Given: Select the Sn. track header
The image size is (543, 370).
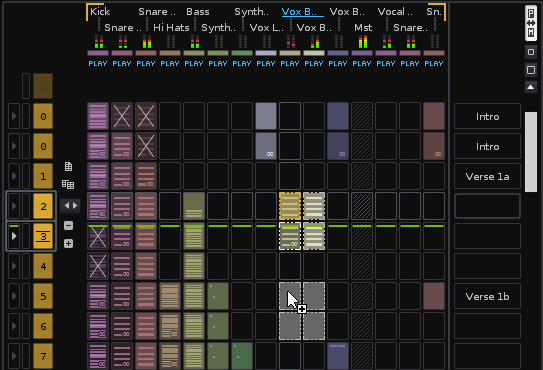Looking at the screenshot, I should coord(434,11).
